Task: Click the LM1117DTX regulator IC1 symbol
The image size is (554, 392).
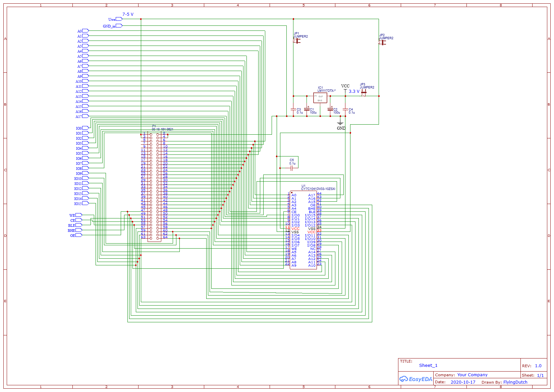Action: (x=320, y=98)
